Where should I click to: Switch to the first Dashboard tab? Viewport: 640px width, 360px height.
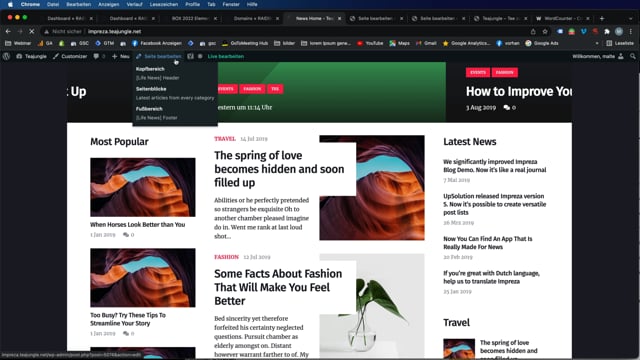65,18
